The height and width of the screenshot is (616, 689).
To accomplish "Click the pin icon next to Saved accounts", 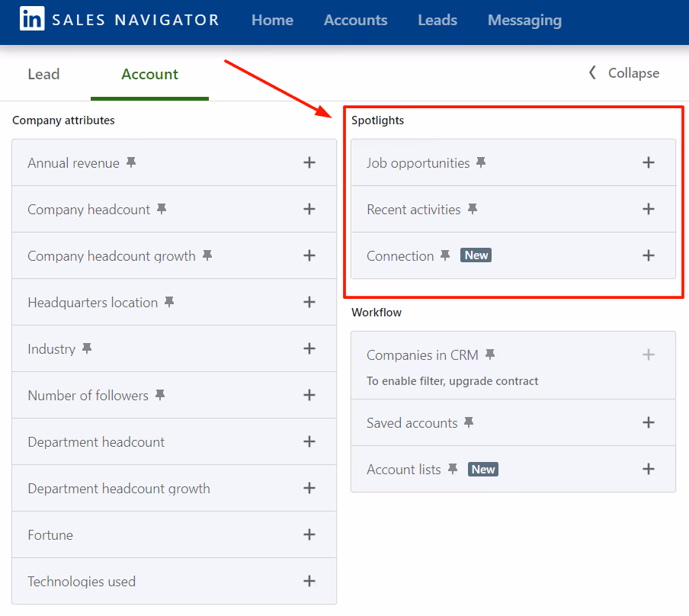I will 470,422.
